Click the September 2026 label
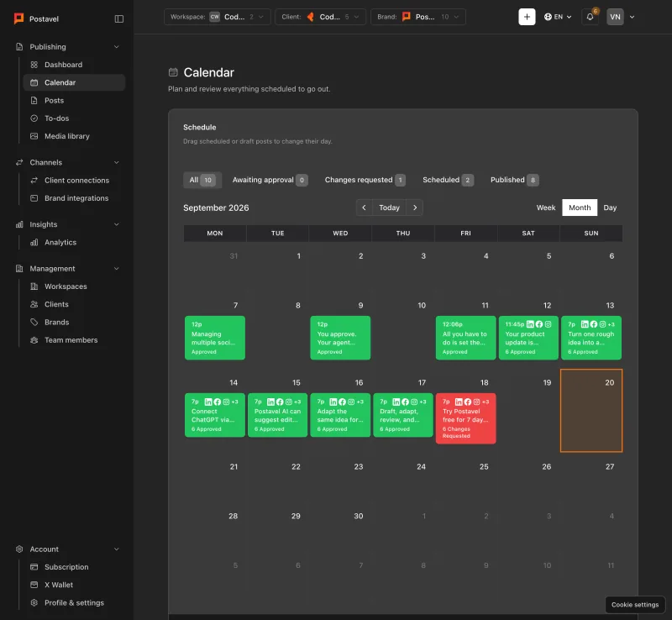 pyautogui.click(x=216, y=208)
